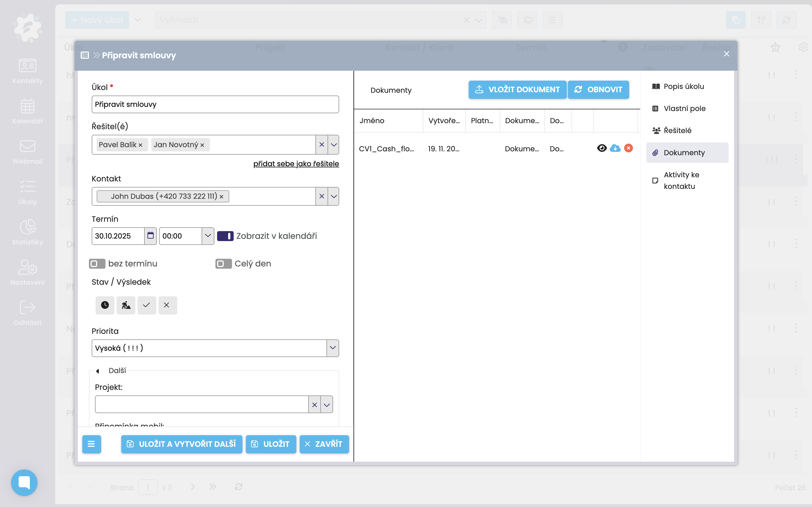Click into the Úkol name input field
The width and height of the screenshot is (812, 507).
(215, 104)
